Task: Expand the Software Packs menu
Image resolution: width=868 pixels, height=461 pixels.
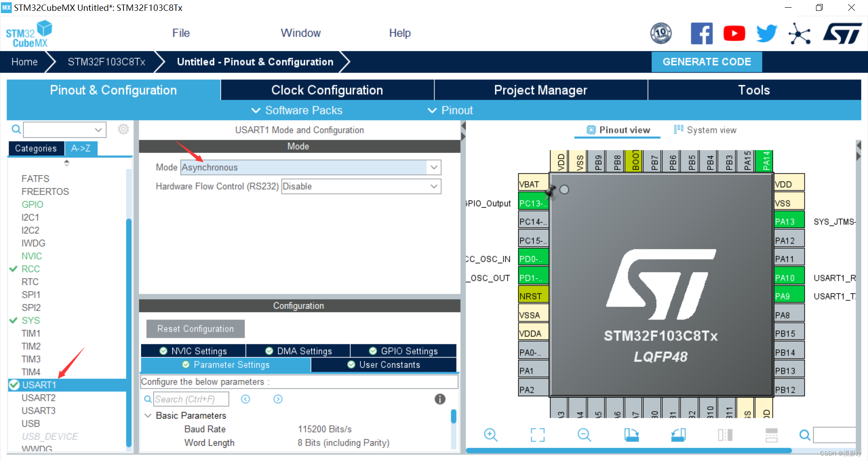Action: [297, 110]
